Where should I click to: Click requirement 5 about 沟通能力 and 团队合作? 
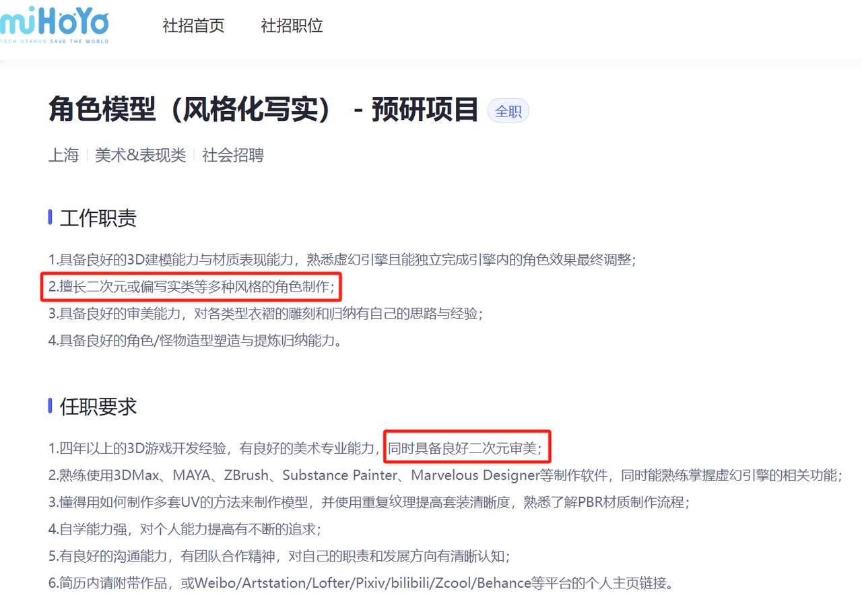tap(279, 556)
